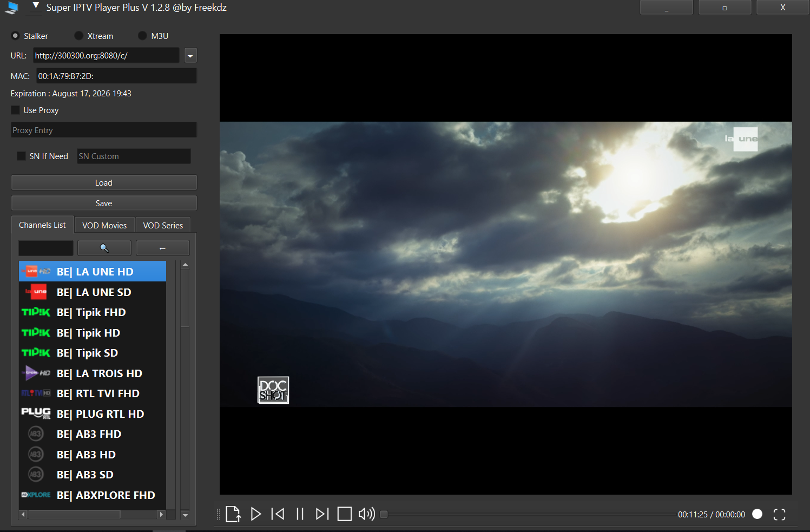Screen dimensions: 810x532
Task: Click the back arrow button in channels list
Action: point(162,248)
